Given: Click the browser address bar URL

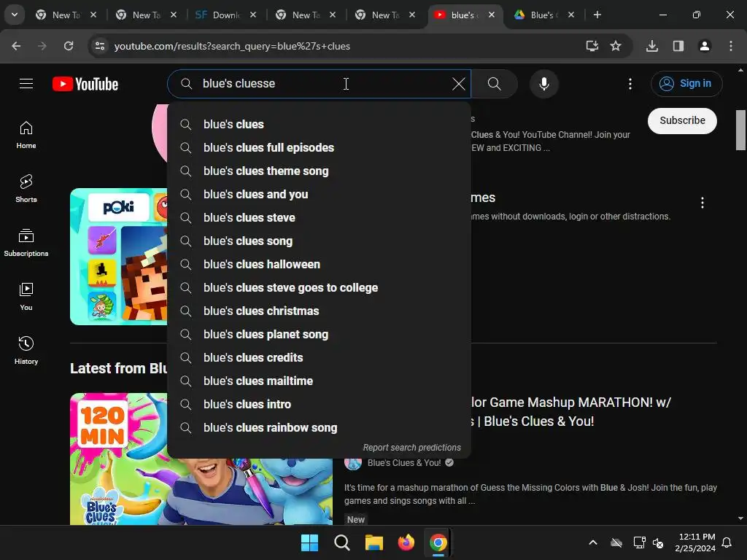Looking at the screenshot, I should pos(232,46).
